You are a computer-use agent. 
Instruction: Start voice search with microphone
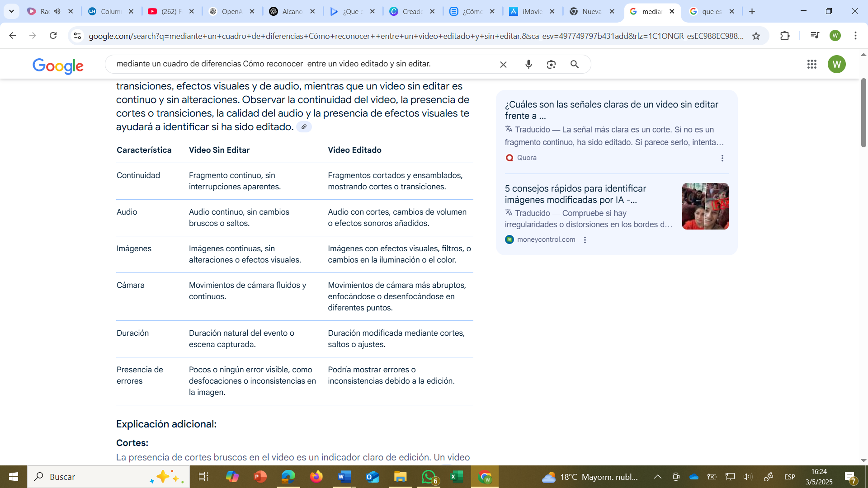[x=528, y=65]
